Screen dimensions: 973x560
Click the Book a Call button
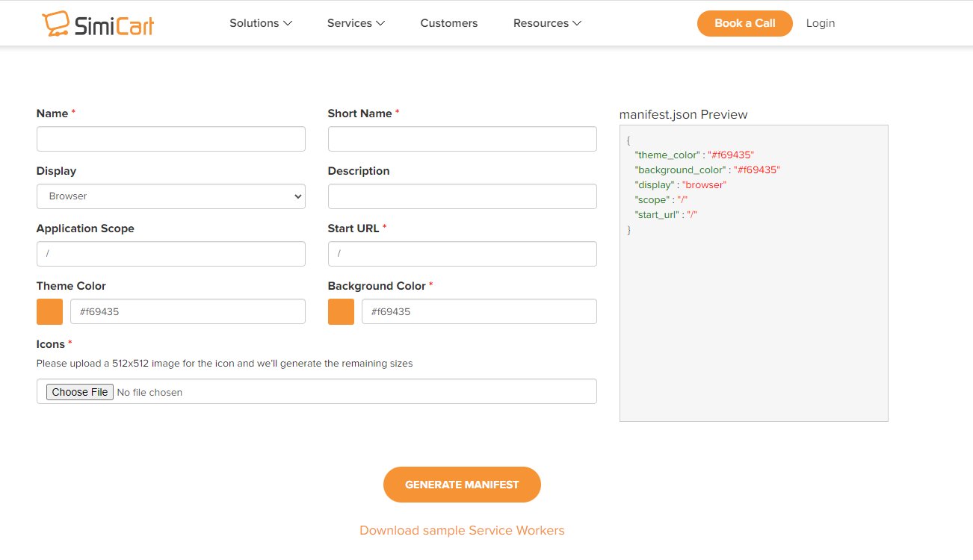(744, 23)
